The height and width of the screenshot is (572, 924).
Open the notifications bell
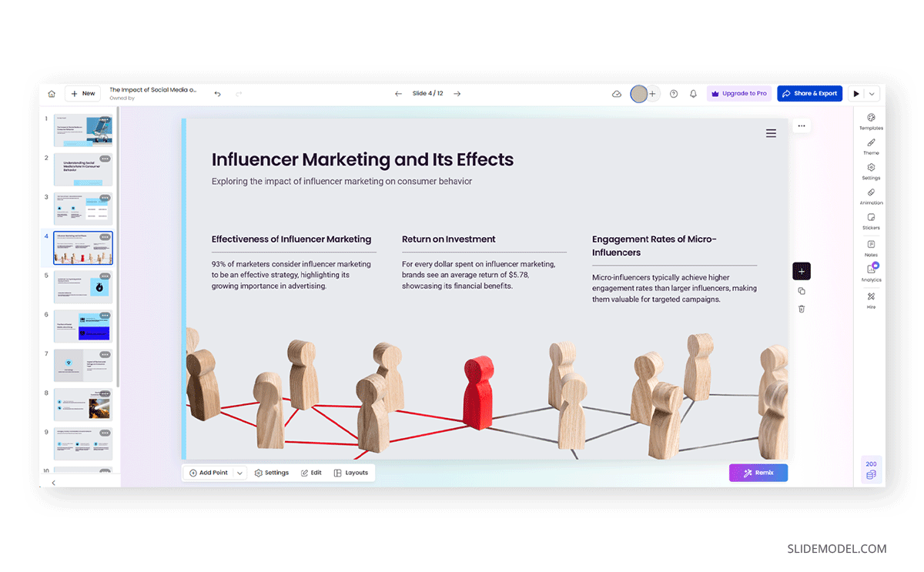(x=693, y=94)
